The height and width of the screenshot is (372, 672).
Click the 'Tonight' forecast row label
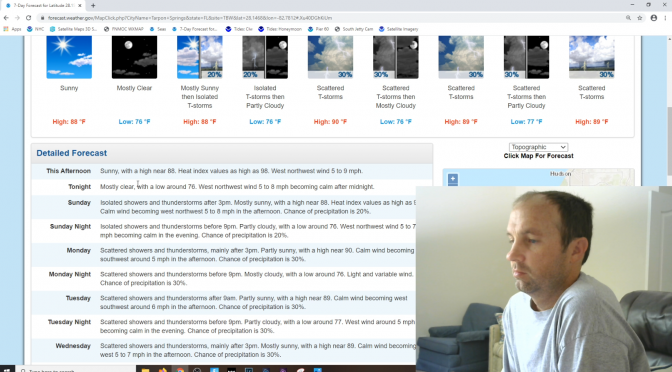tap(79, 187)
